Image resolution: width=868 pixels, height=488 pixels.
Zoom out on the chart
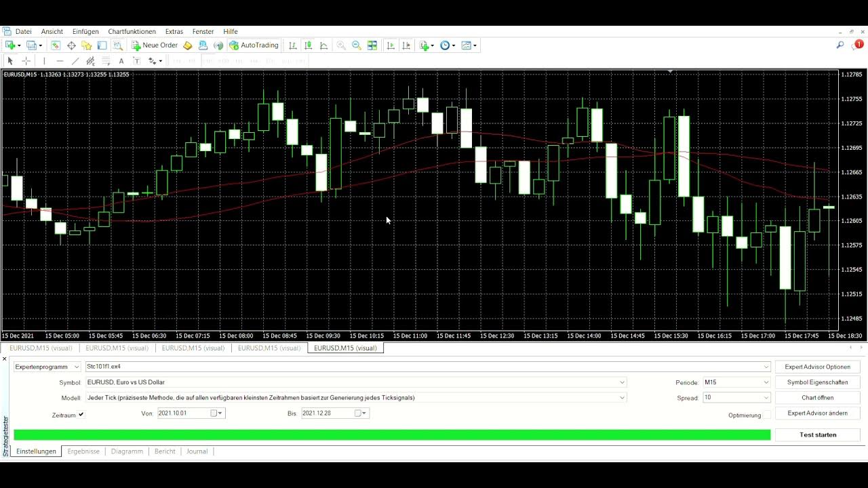pos(357,45)
